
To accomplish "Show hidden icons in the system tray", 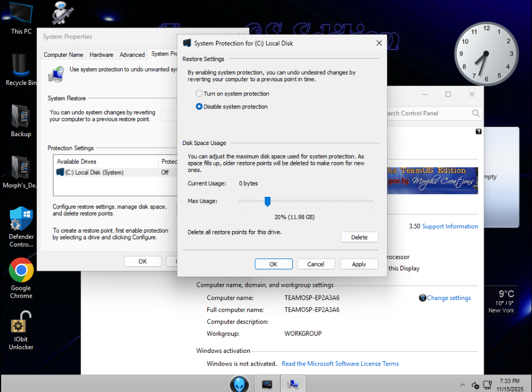I will [463, 385].
